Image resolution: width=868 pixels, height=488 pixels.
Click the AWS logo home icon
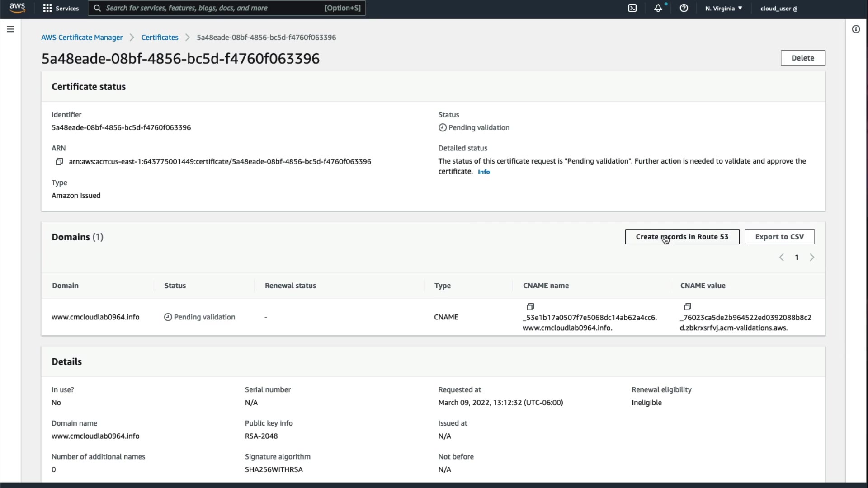tap(17, 8)
